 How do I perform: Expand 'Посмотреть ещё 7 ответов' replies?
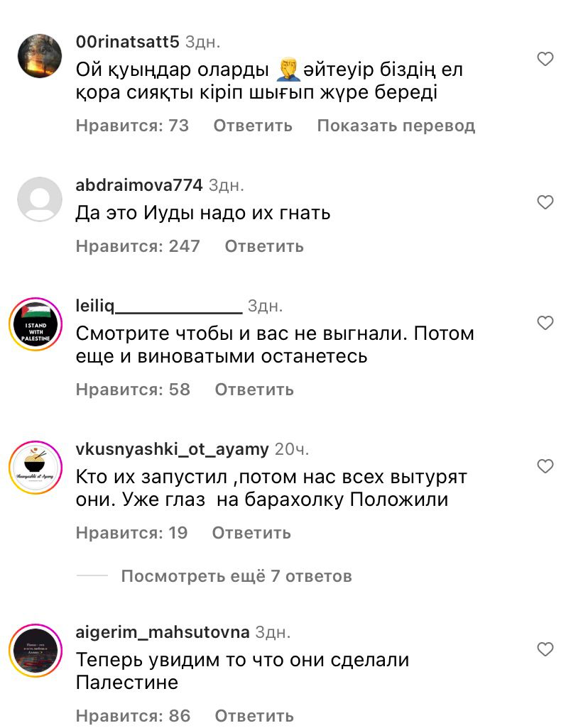click(236, 575)
